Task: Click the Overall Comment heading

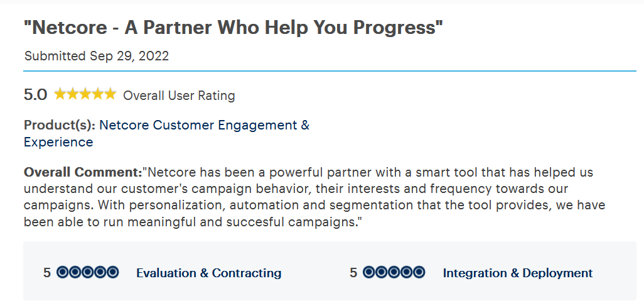Action: [x=83, y=172]
